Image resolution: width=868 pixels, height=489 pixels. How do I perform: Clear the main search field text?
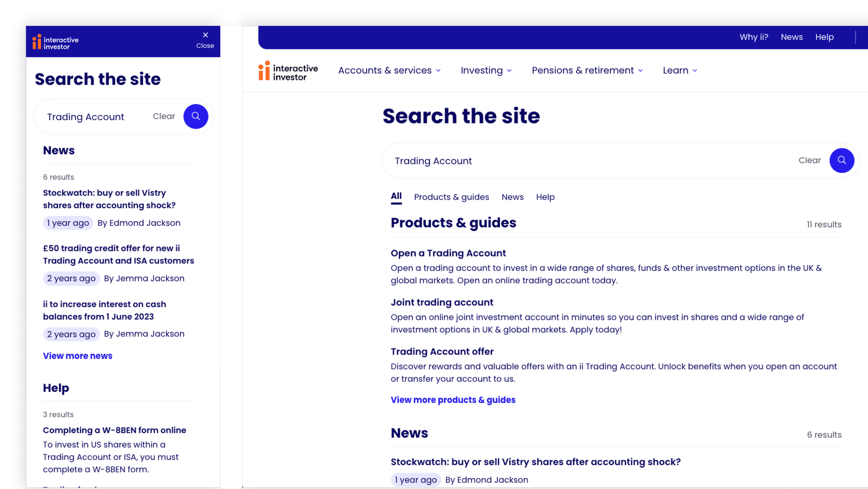(810, 160)
